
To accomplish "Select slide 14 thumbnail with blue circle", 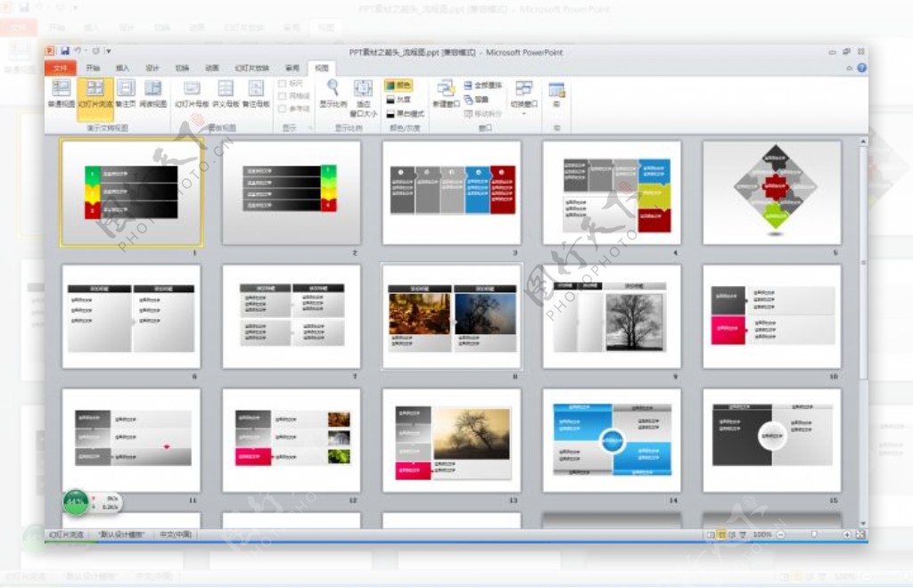I will click(612, 440).
